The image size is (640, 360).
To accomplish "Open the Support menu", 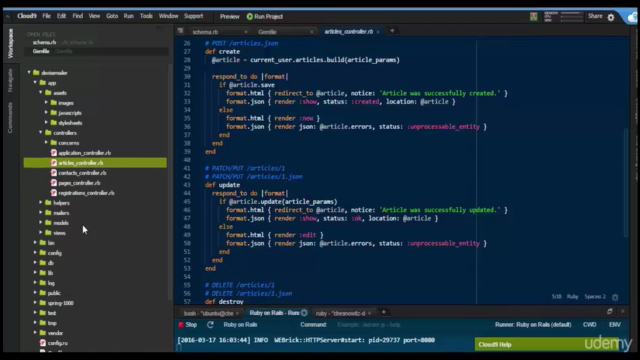I will click(x=193, y=16).
